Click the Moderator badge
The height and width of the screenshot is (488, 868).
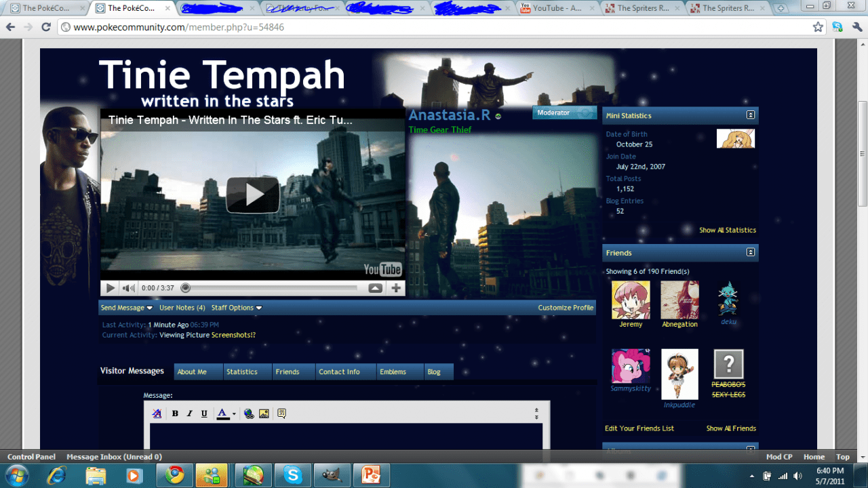click(564, 113)
